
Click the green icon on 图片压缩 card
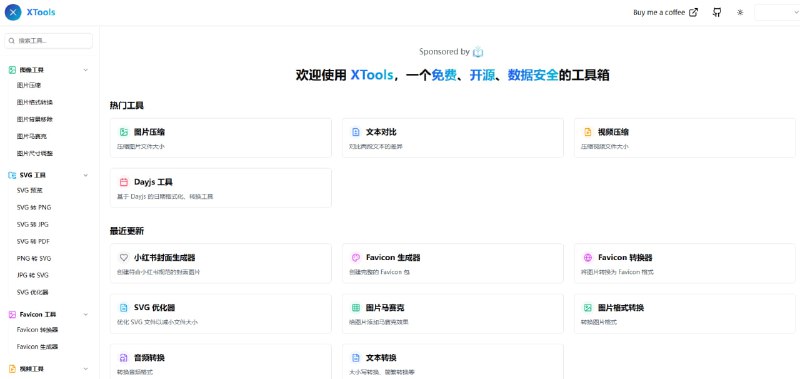coord(123,132)
